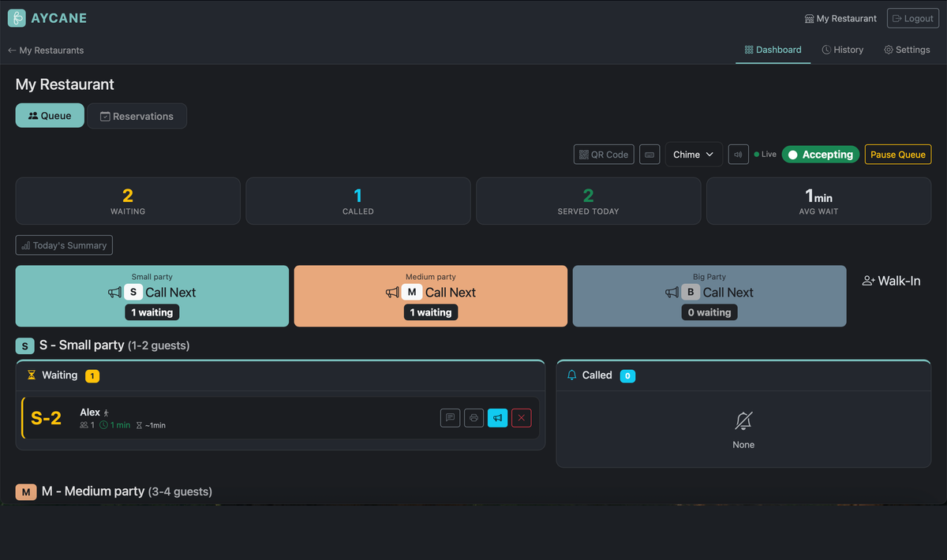This screenshot has height=560, width=947.
Task: Open the Chime sound dropdown
Action: coord(693,154)
